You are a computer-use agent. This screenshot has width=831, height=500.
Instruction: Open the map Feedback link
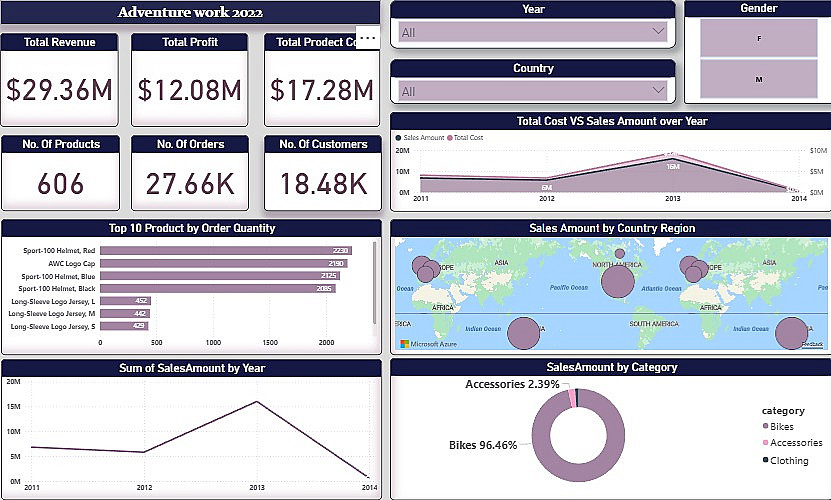812,344
